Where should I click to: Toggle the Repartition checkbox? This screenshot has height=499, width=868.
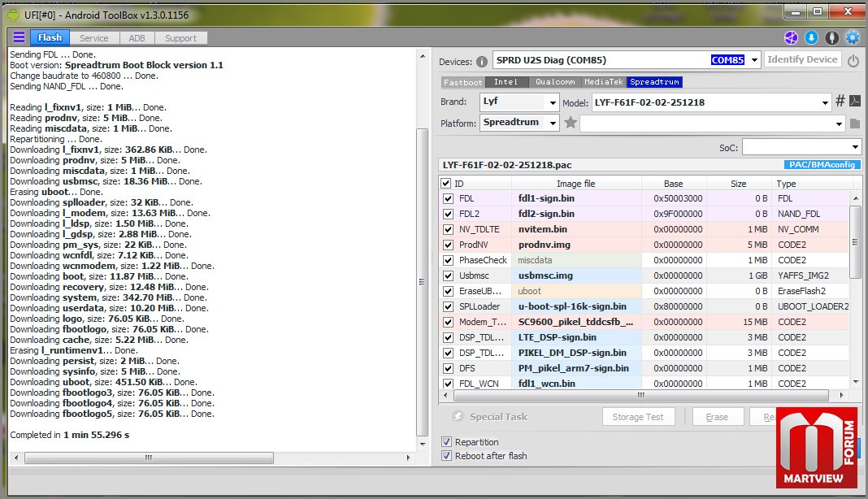[x=447, y=442]
